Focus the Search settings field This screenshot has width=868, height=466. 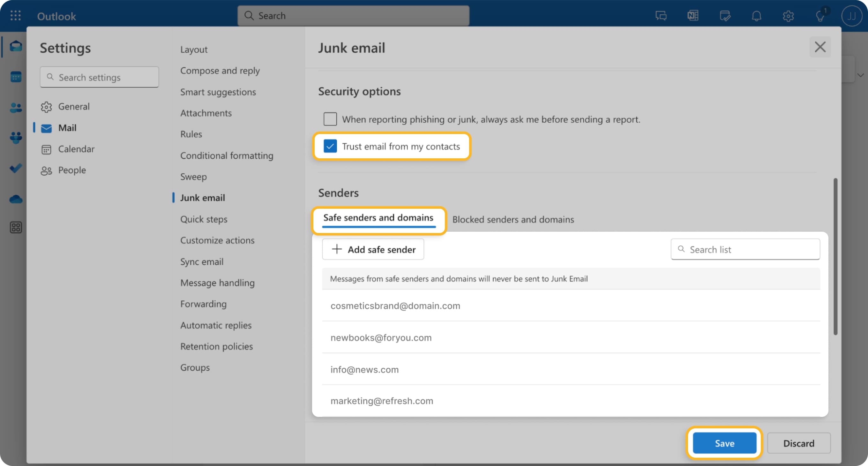(x=99, y=77)
